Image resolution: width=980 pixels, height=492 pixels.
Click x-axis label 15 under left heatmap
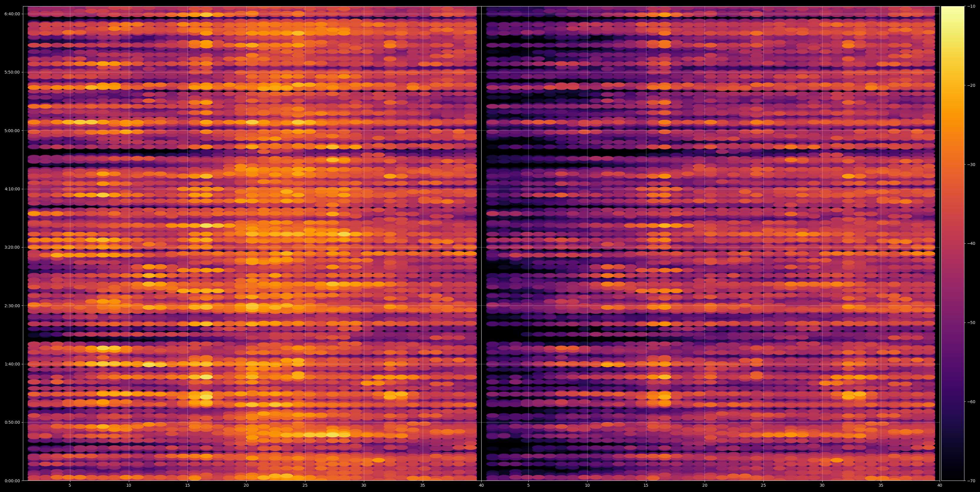tap(187, 486)
